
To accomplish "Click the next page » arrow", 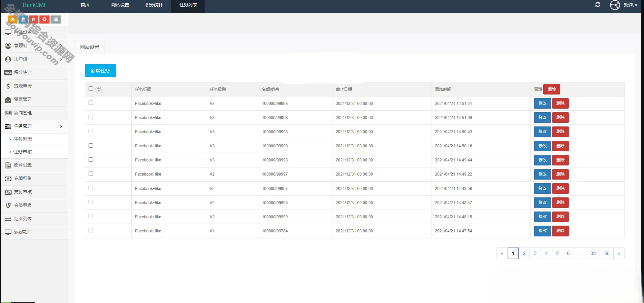I will pos(619,253).
